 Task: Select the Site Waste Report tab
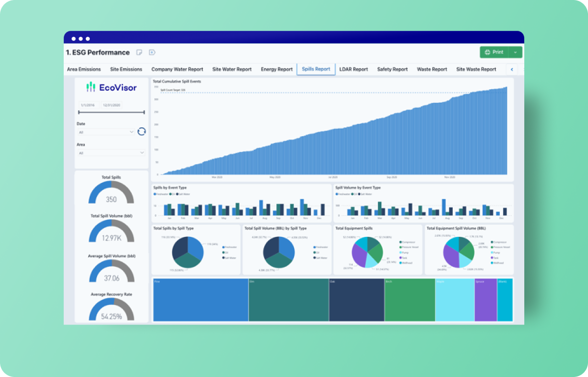[476, 69]
